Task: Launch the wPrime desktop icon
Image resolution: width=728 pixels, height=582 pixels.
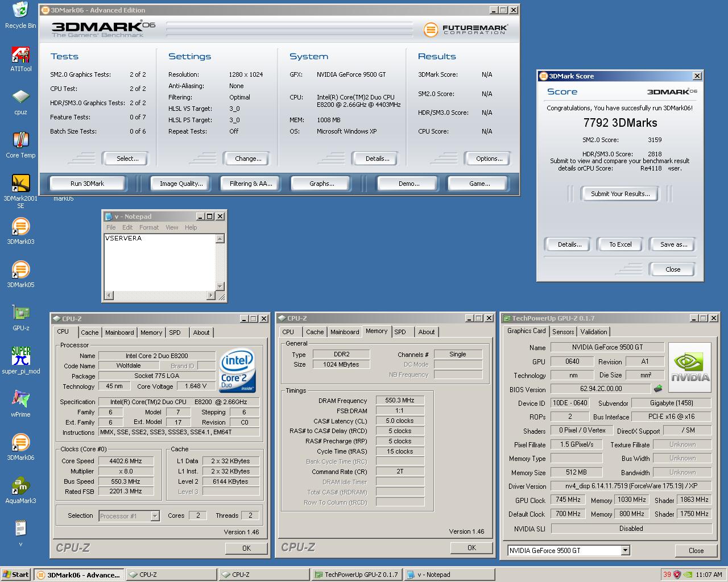Action: tap(20, 404)
